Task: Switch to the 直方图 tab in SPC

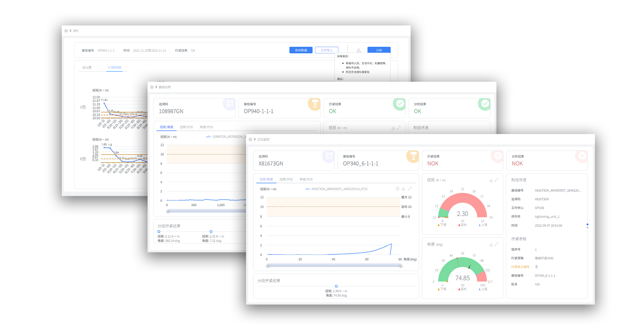Action: pos(87,68)
